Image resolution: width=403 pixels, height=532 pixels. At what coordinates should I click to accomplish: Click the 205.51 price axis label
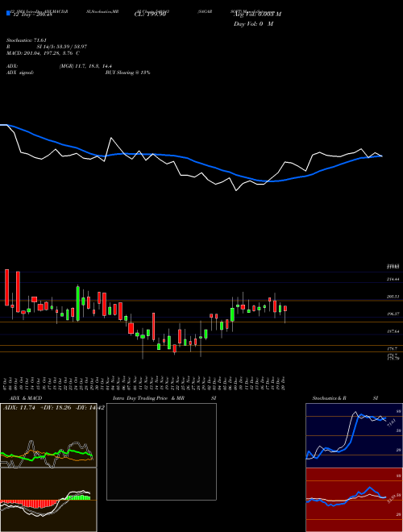394,297
